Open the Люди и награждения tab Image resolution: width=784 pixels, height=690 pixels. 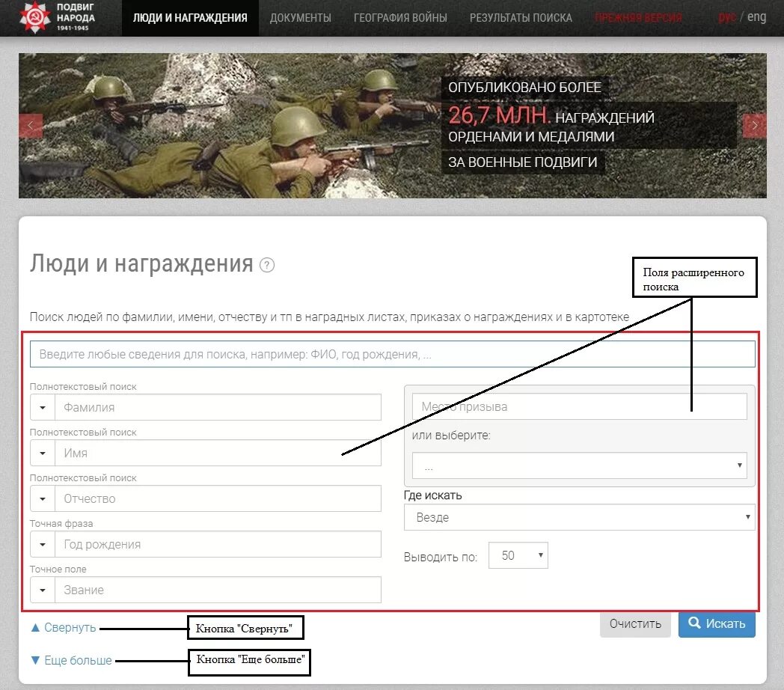[190, 18]
